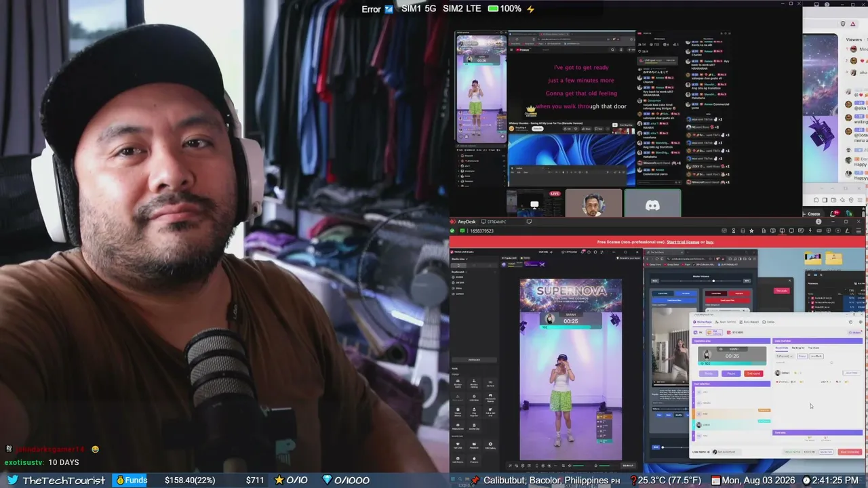Switch to the Team Battles tab
Viewport: 868px width, 488px height.
[x=726, y=322]
